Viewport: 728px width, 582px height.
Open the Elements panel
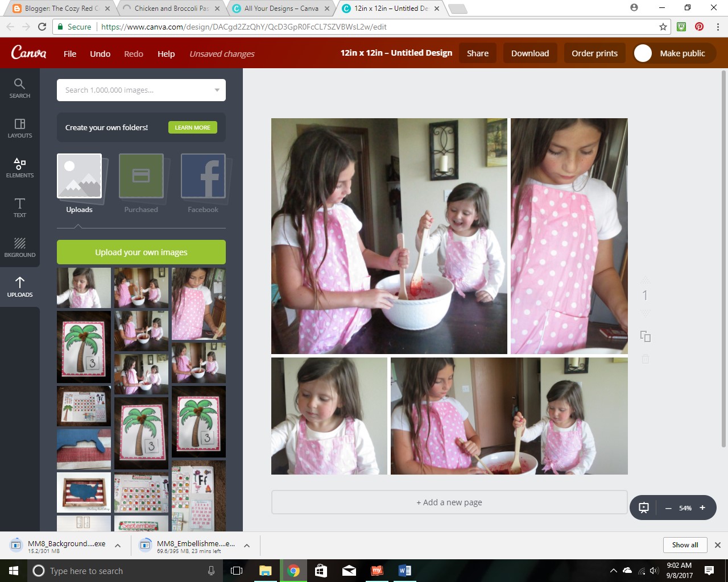coord(20,168)
